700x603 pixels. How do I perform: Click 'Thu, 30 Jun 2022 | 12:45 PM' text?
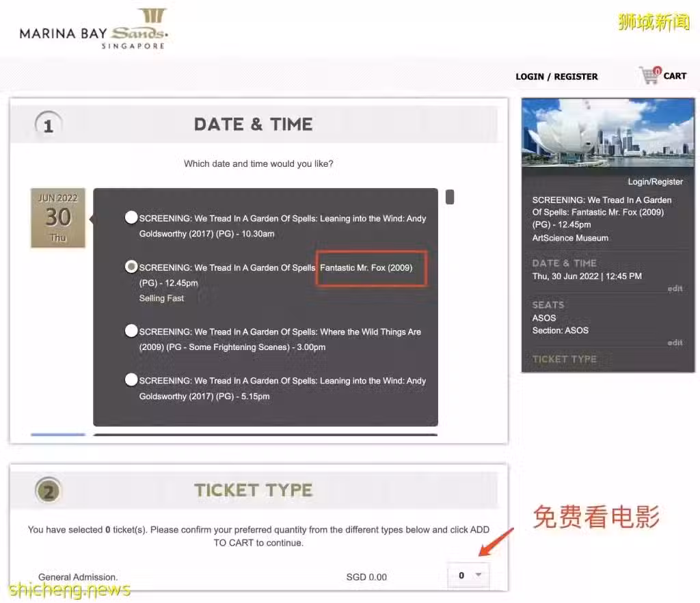587,276
